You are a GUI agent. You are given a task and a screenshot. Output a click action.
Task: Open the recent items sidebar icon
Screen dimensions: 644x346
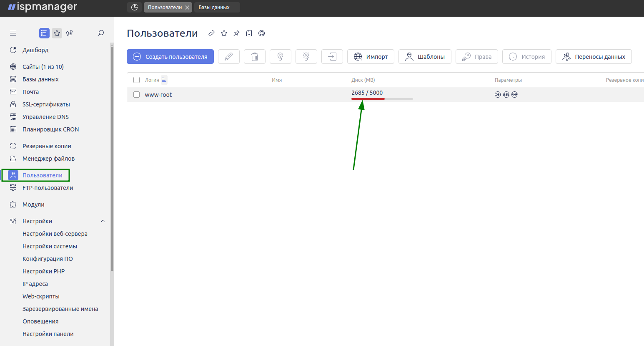click(70, 33)
